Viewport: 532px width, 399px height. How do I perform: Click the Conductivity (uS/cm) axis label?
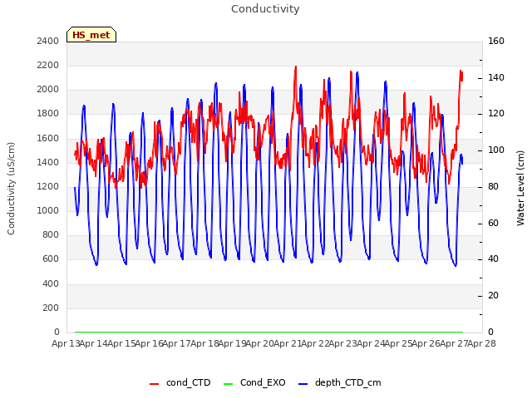(x=11, y=189)
